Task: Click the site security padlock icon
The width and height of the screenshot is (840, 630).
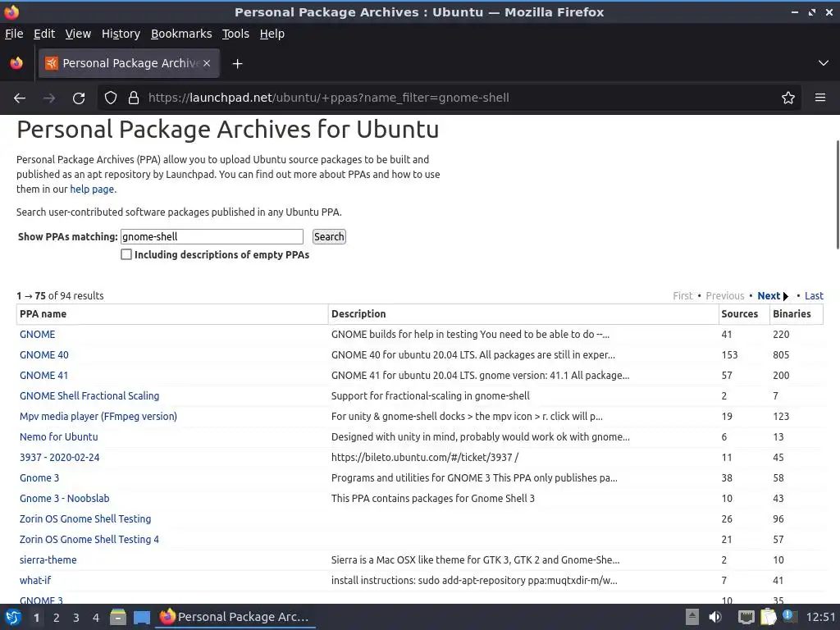Action: (x=134, y=98)
